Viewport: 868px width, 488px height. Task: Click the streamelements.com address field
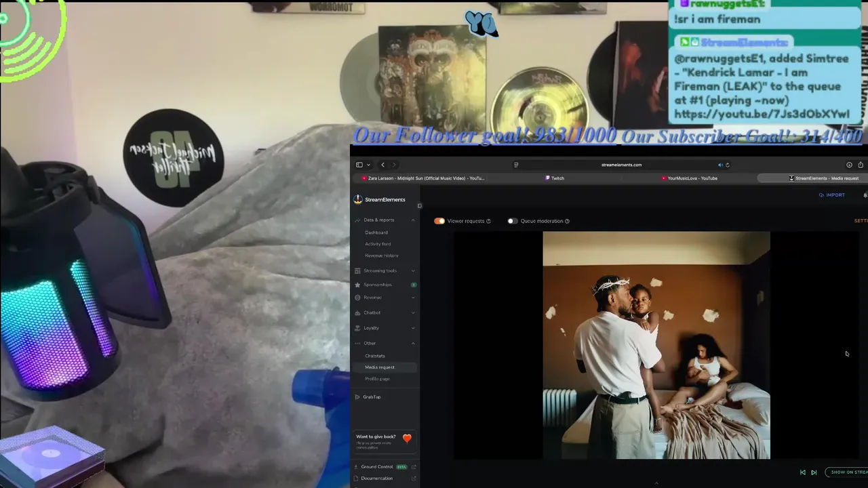(621, 165)
